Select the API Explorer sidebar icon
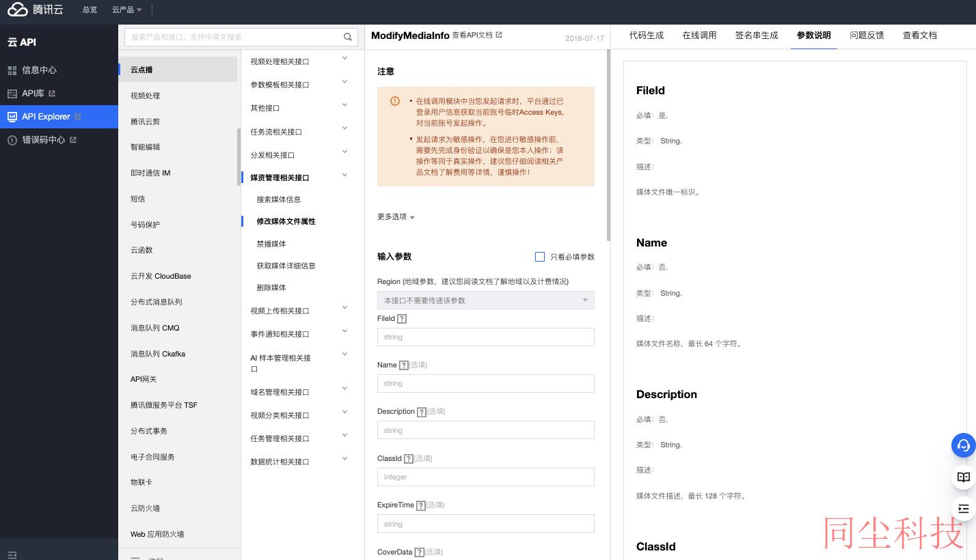 12,117
